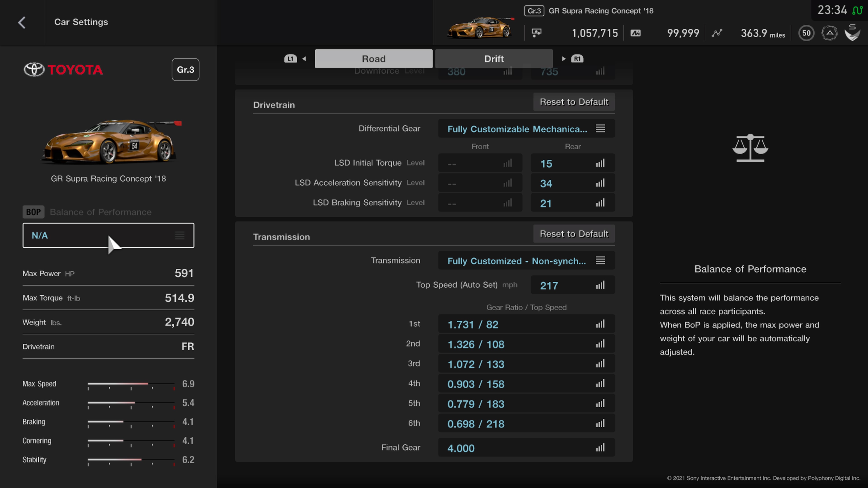The image size is (868, 488).
Task: Select Top Speed Auto Set value 217
Action: pos(573,285)
